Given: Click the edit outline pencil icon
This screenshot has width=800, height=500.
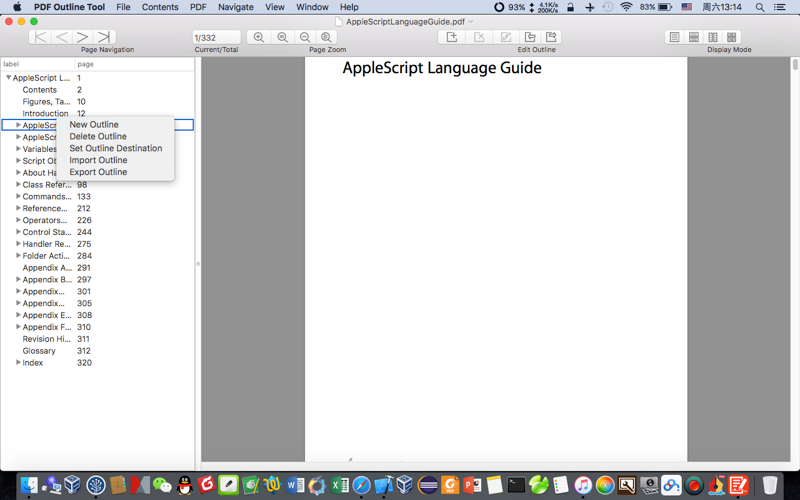Looking at the screenshot, I should click(x=506, y=37).
